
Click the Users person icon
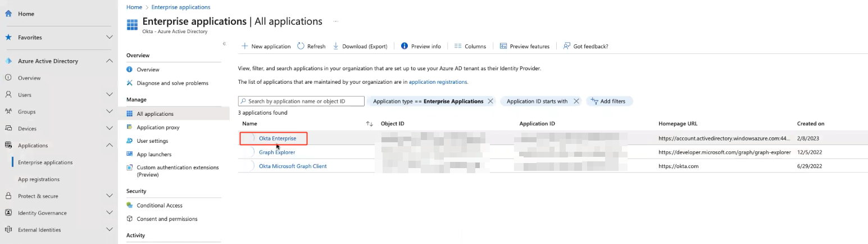tap(8, 94)
